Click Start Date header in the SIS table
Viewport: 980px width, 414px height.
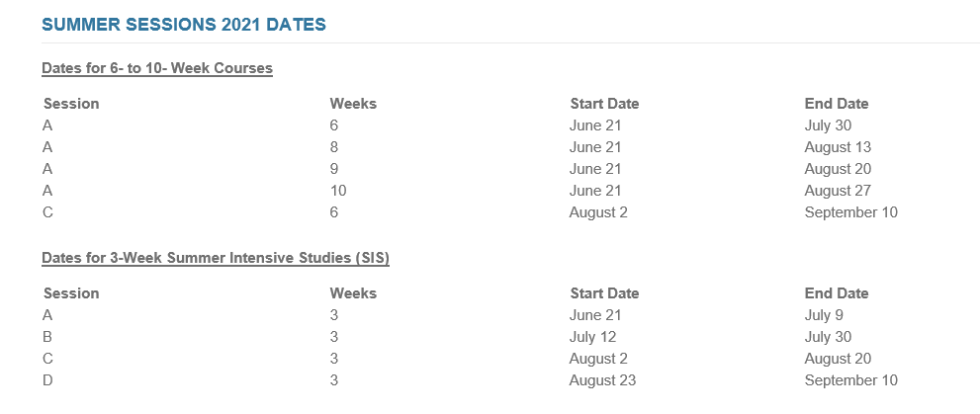click(x=604, y=293)
